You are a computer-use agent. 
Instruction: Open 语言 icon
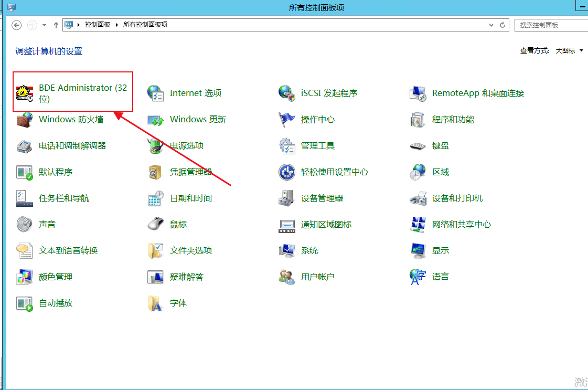418,277
